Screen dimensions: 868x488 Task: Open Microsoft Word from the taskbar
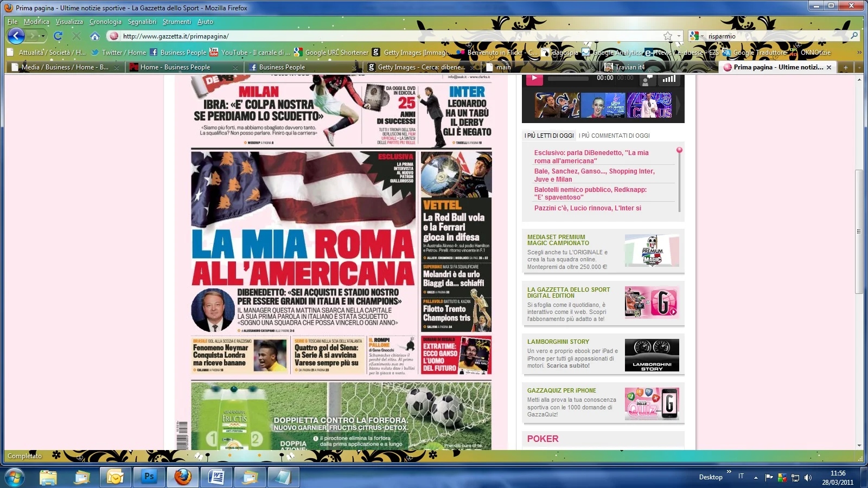pyautogui.click(x=216, y=477)
